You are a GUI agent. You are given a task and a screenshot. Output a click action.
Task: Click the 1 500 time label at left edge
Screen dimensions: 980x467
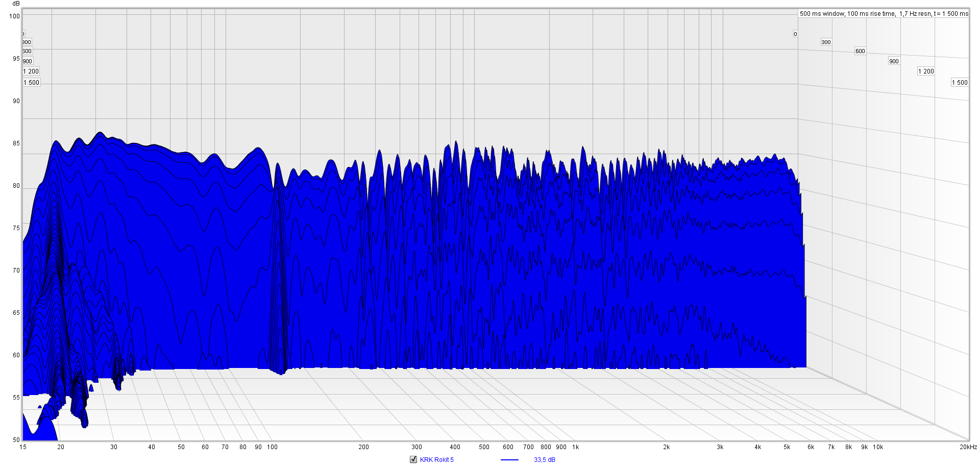32,83
